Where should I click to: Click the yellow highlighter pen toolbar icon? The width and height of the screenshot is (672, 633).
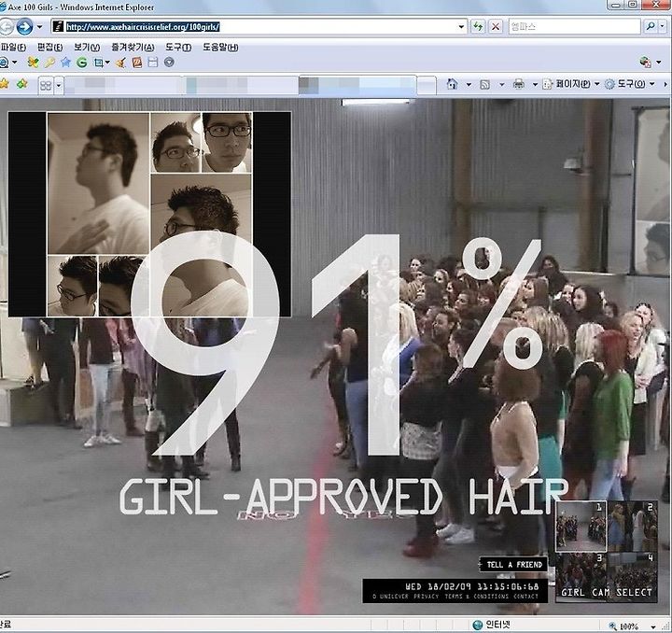pyautogui.click(x=49, y=63)
